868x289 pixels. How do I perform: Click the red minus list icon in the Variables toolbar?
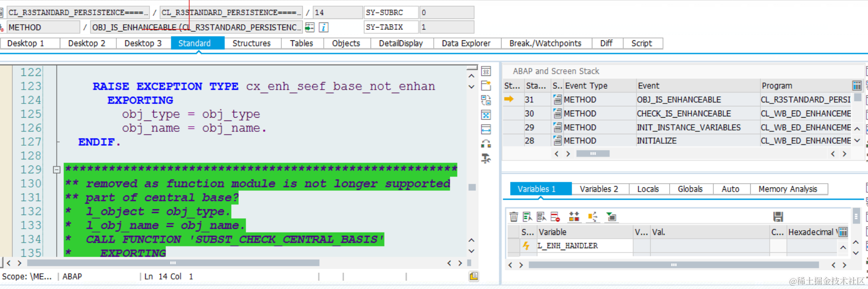555,217
